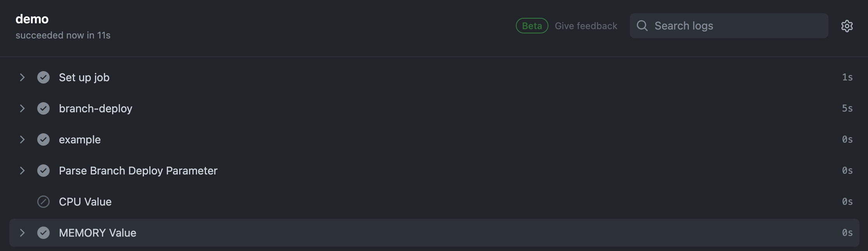
Task: Collapse or expand the MEMORY Value step
Action: (22, 233)
